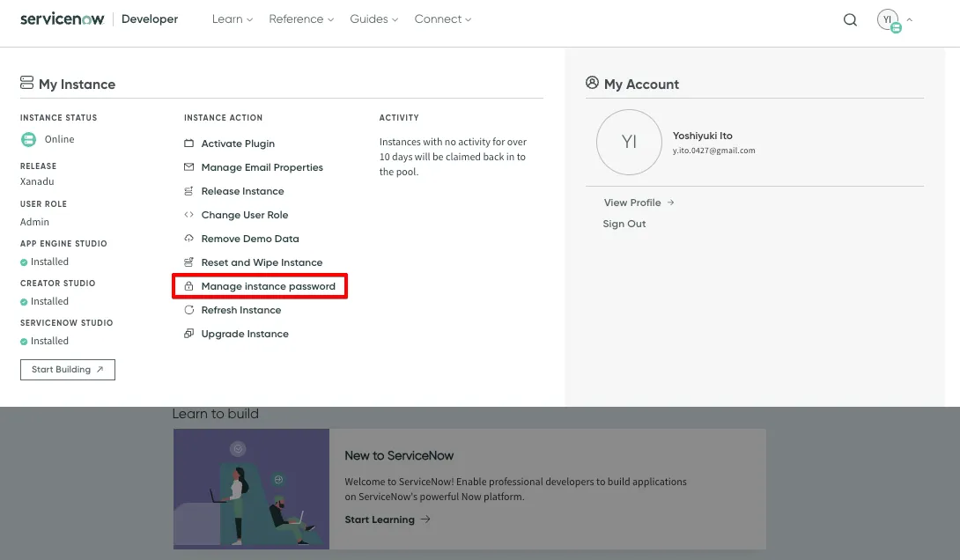Click the Upgrade Instance icon
Screen dimensions: 960x560
pos(188,334)
